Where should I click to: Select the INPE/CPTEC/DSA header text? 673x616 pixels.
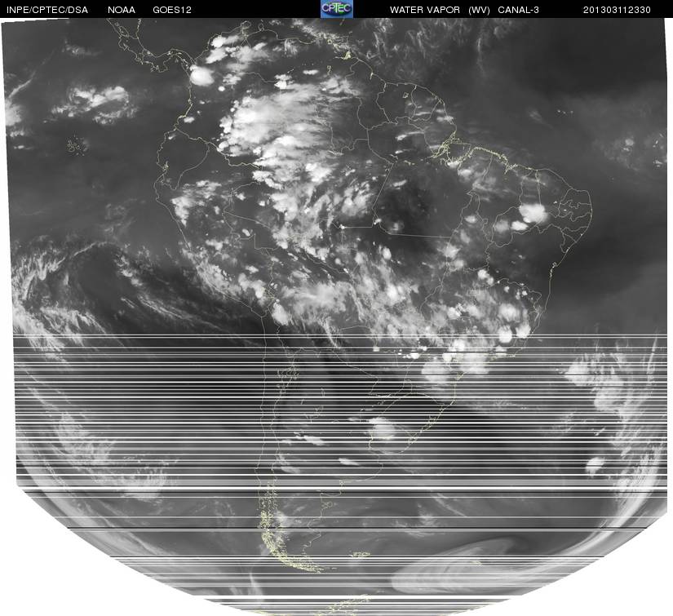[x=47, y=10]
